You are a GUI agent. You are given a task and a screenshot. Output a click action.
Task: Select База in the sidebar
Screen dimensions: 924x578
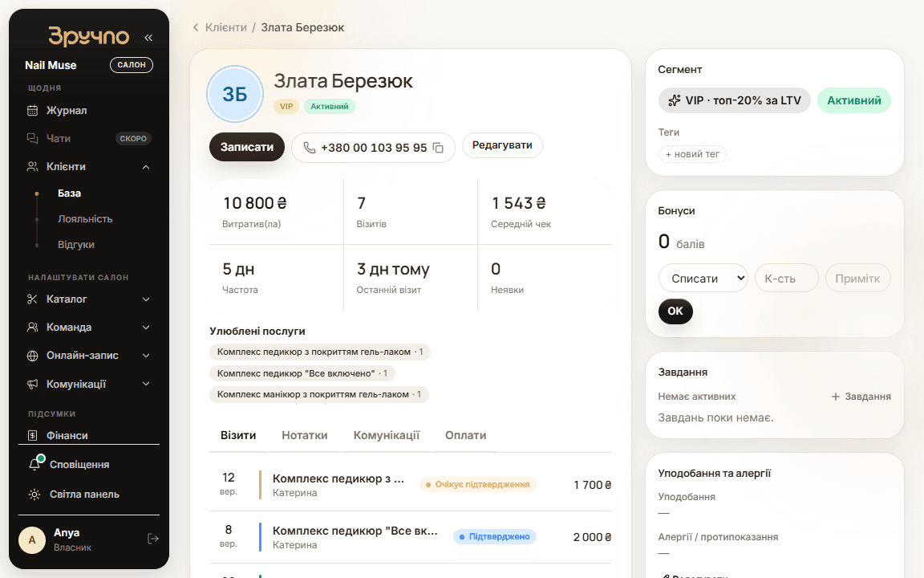click(69, 193)
